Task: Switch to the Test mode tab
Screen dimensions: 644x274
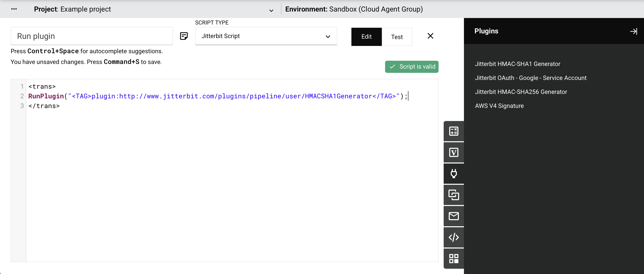Action: click(x=396, y=37)
